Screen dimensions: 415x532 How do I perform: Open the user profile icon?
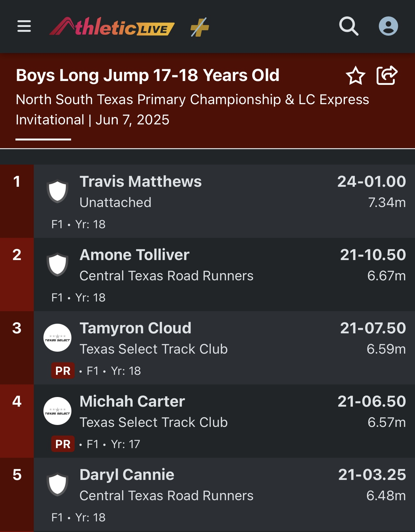[x=388, y=26]
